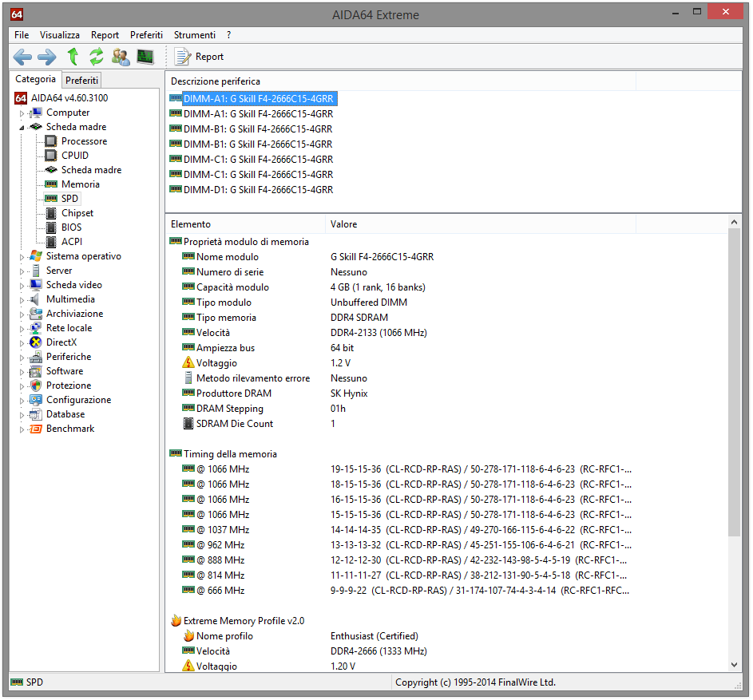Expand the Sistema operativo node
This screenshot has width=753, height=700.
[21, 257]
